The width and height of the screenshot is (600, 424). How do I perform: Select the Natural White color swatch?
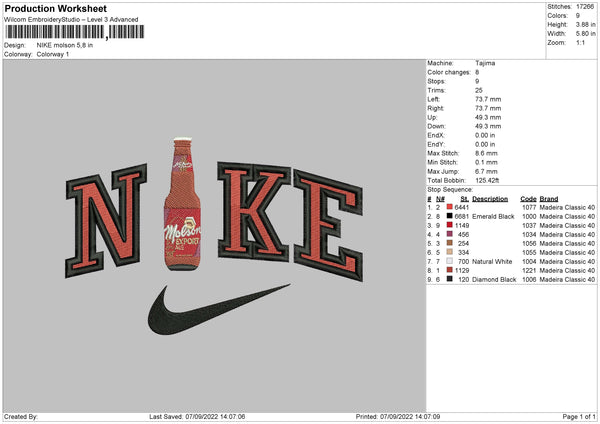click(450, 261)
